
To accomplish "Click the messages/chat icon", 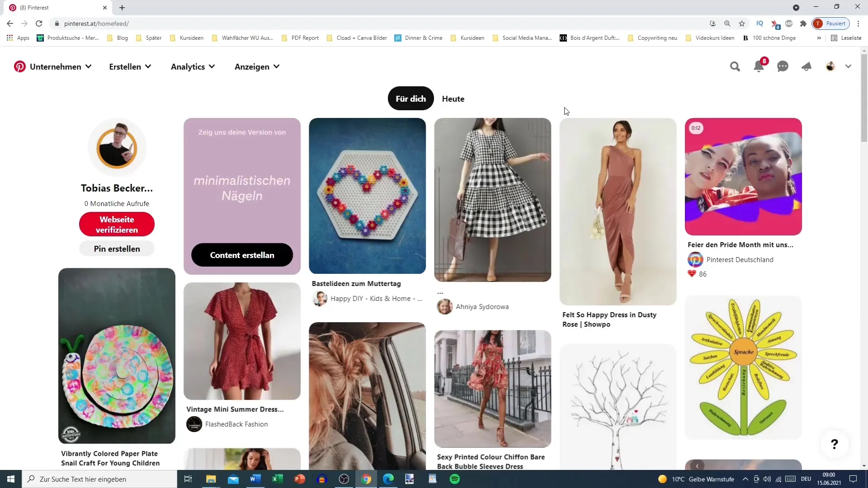I will click(x=783, y=66).
